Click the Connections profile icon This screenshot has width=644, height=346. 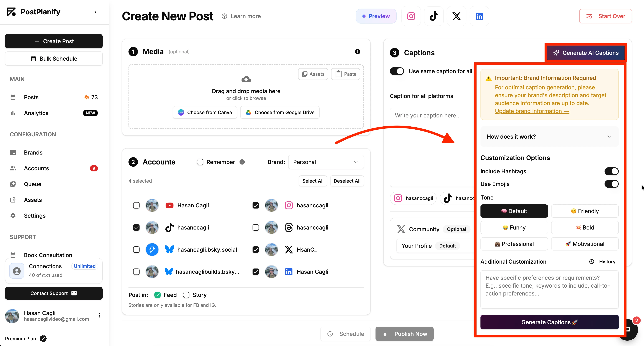coord(17,271)
